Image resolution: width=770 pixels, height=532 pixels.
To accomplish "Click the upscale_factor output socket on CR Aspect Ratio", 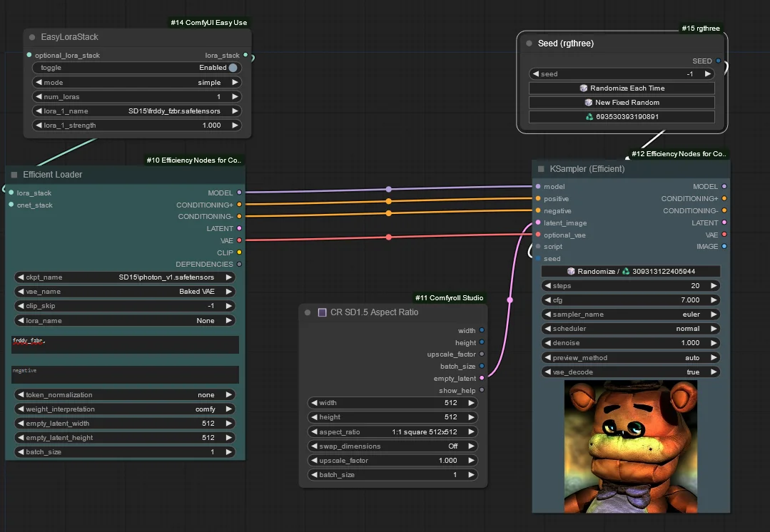I will pyautogui.click(x=482, y=354).
